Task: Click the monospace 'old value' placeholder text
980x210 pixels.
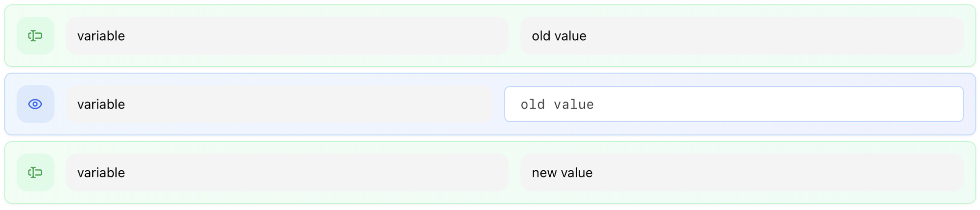Action: point(557,105)
